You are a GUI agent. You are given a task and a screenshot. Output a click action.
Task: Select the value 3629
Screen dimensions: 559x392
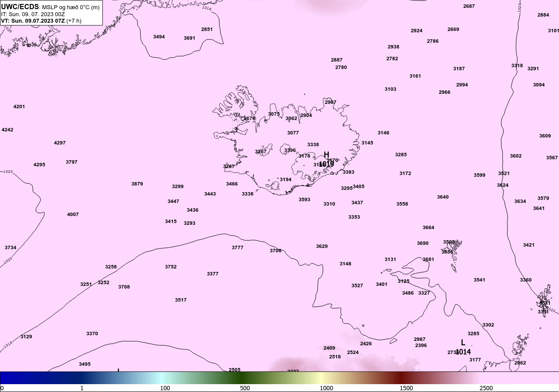pyautogui.click(x=322, y=246)
